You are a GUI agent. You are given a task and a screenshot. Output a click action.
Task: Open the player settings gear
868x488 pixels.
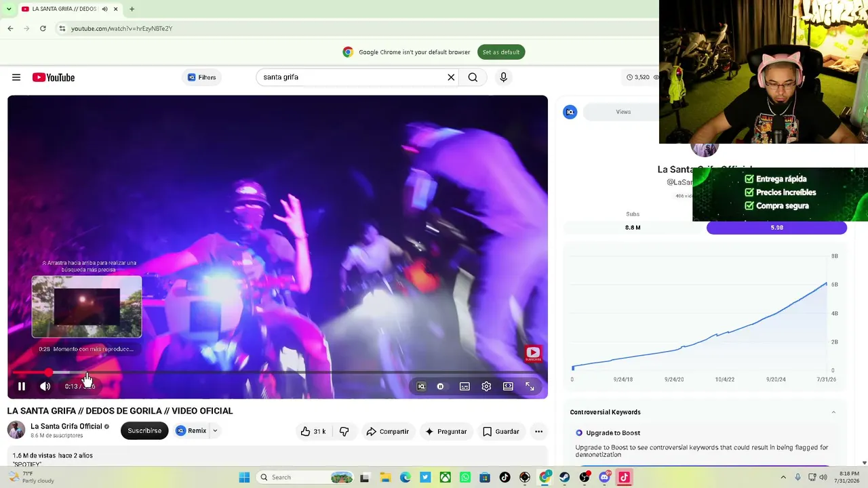pos(486,386)
